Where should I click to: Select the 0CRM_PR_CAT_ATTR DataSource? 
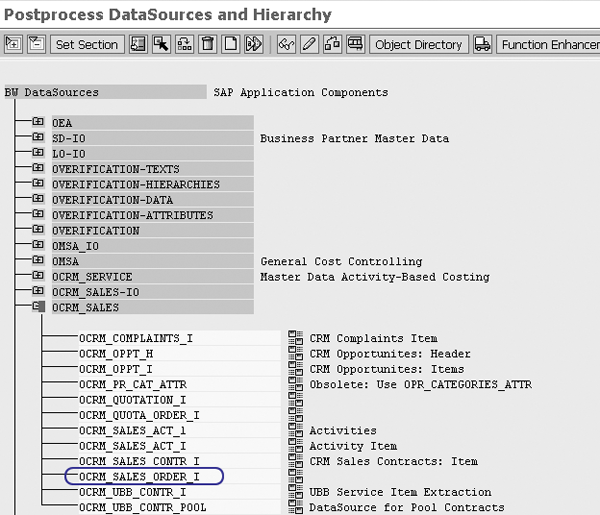point(179,384)
